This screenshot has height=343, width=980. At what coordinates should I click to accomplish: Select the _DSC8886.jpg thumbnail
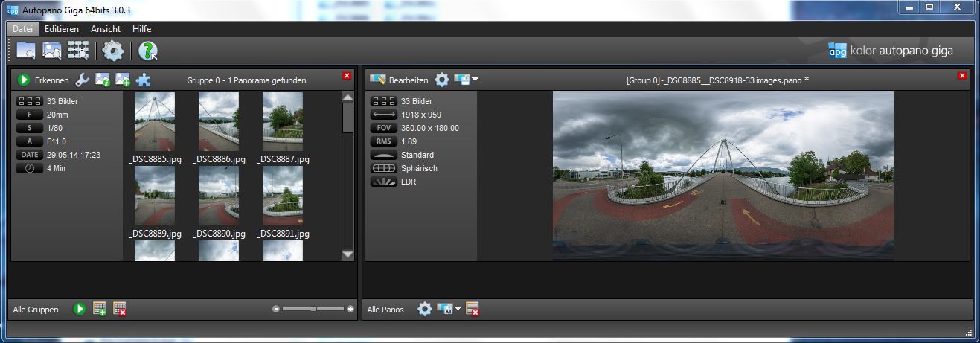click(x=218, y=121)
